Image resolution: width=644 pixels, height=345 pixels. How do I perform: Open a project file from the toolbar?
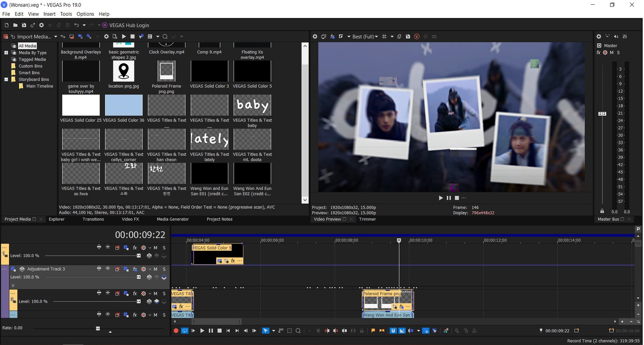click(x=15, y=25)
